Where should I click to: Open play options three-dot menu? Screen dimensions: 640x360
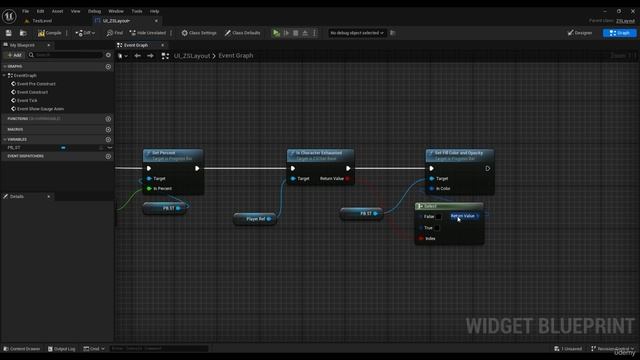[x=314, y=33]
